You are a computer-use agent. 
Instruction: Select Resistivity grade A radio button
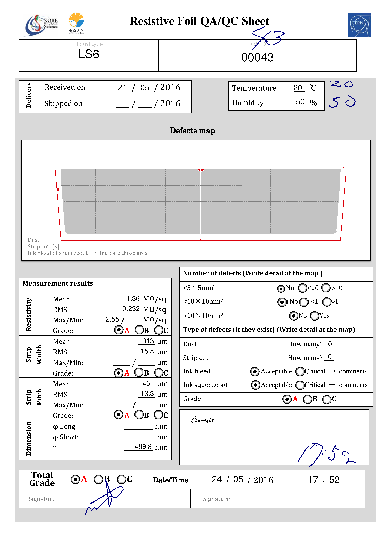tap(119, 330)
